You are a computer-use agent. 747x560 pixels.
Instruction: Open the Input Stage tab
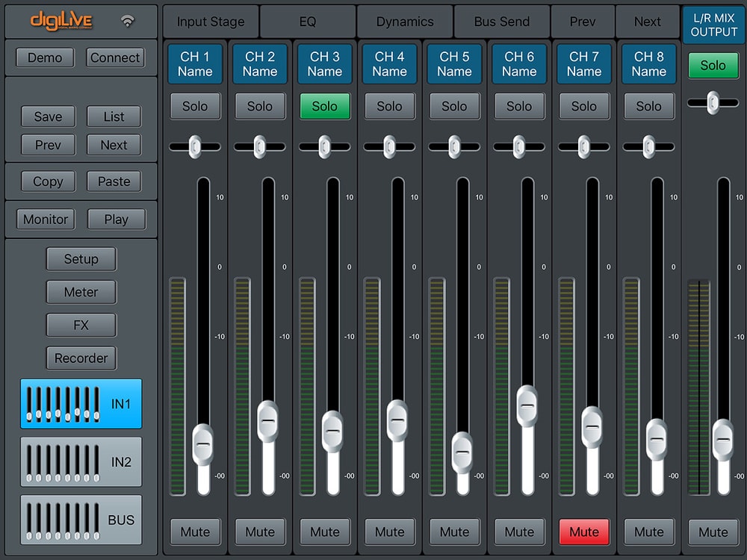(211, 22)
